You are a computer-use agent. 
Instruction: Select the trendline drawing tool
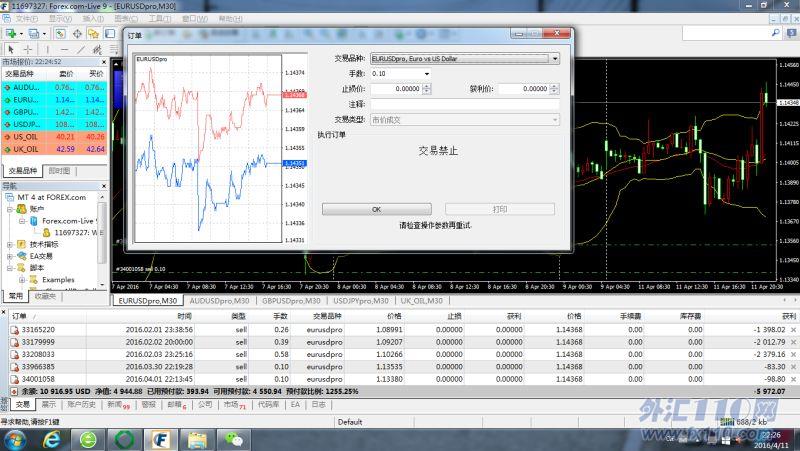(x=81, y=49)
